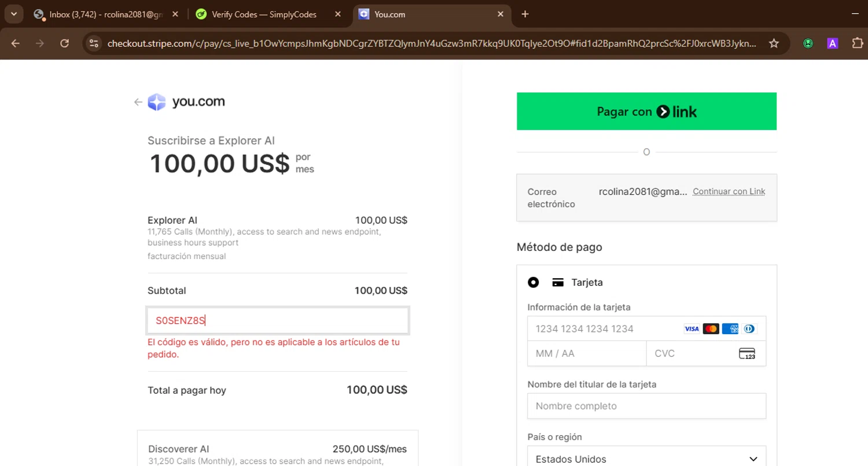The width and height of the screenshot is (868, 466).
Task: Click the Nombre del titular de la tarjeta label
Action: click(592, 384)
